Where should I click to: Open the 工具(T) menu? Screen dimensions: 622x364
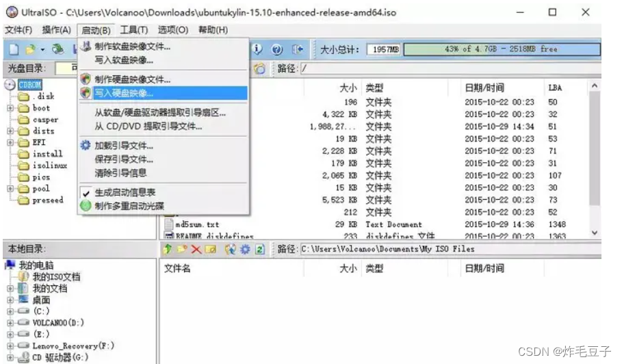(133, 30)
